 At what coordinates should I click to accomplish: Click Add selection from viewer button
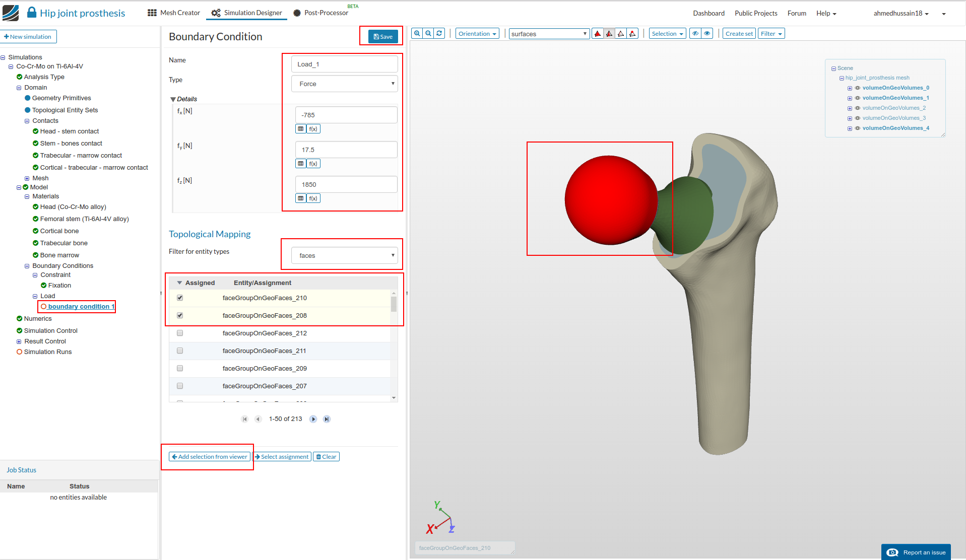tap(210, 457)
